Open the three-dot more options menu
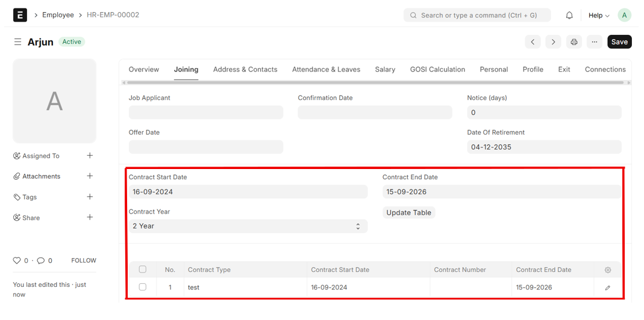 click(595, 42)
